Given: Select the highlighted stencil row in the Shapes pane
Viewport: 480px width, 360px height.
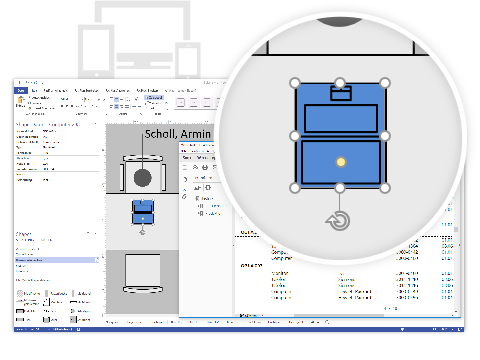Looking at the screenshot, I should [57, 260].
